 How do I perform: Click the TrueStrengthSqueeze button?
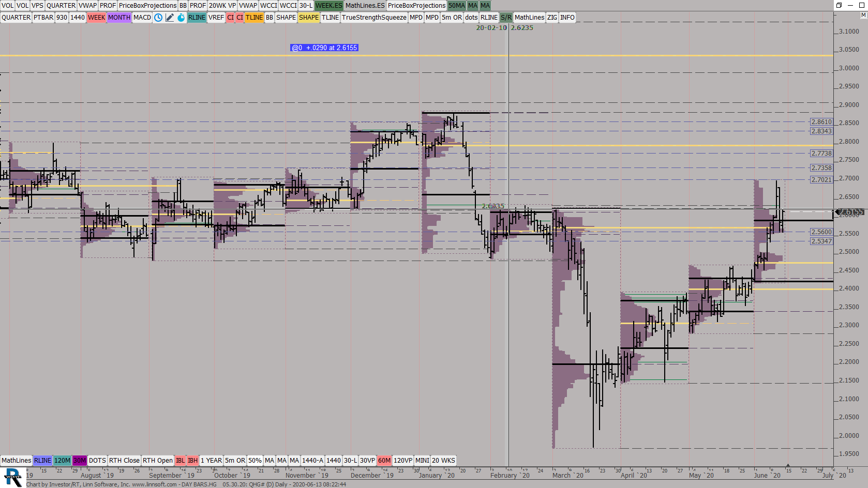[374, 18]
